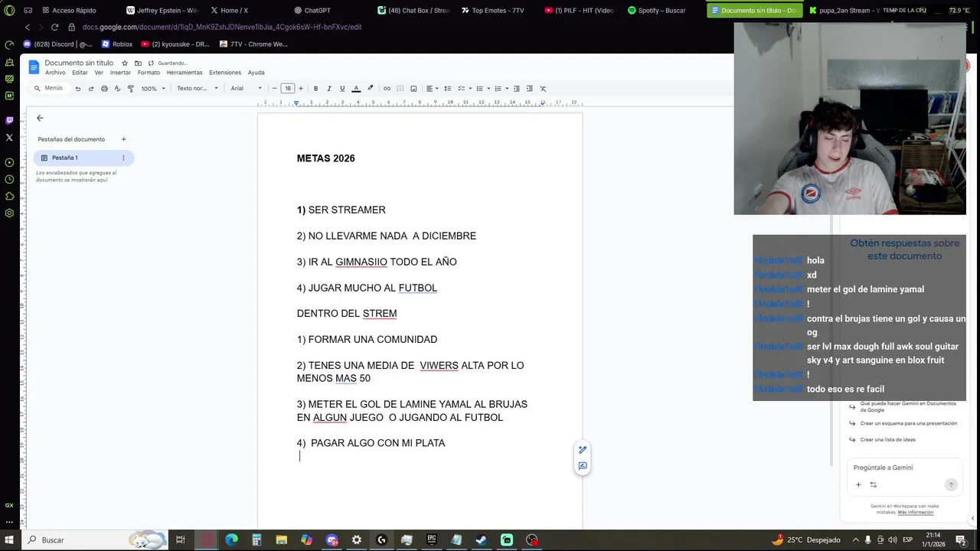980x551 pixels.
Task: Switch to the 'Spotify – Buscar' browser tab
Action: (x=657, y=11)
